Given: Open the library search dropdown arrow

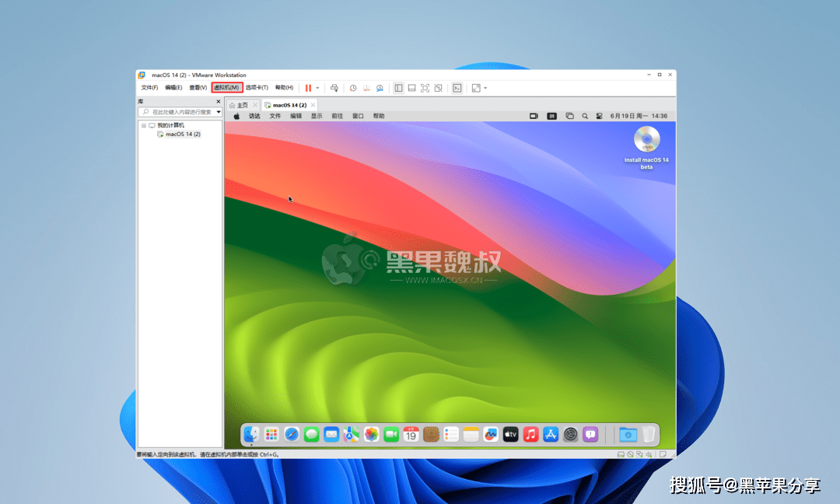Looking at the screenshot, I should click(219, 112).
